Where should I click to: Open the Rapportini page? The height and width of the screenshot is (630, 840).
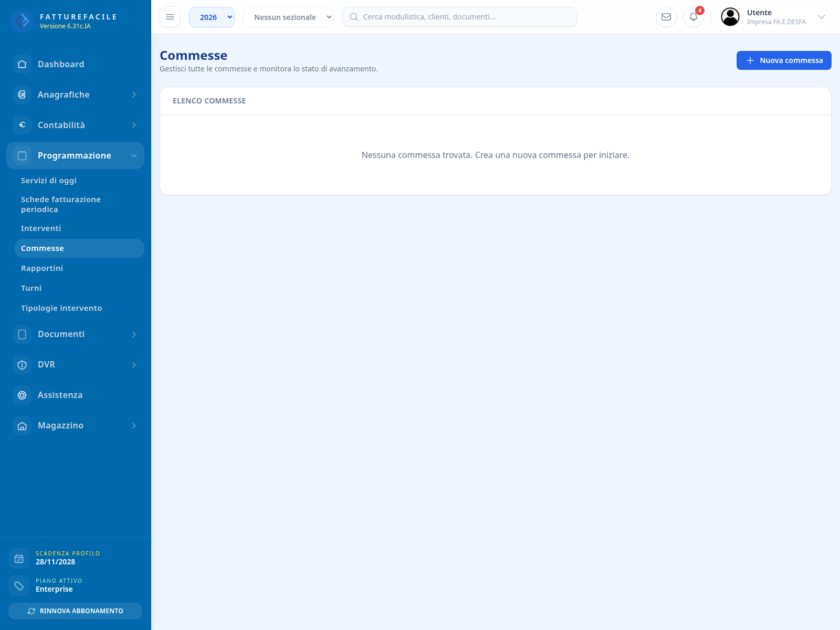click(42, 268)
